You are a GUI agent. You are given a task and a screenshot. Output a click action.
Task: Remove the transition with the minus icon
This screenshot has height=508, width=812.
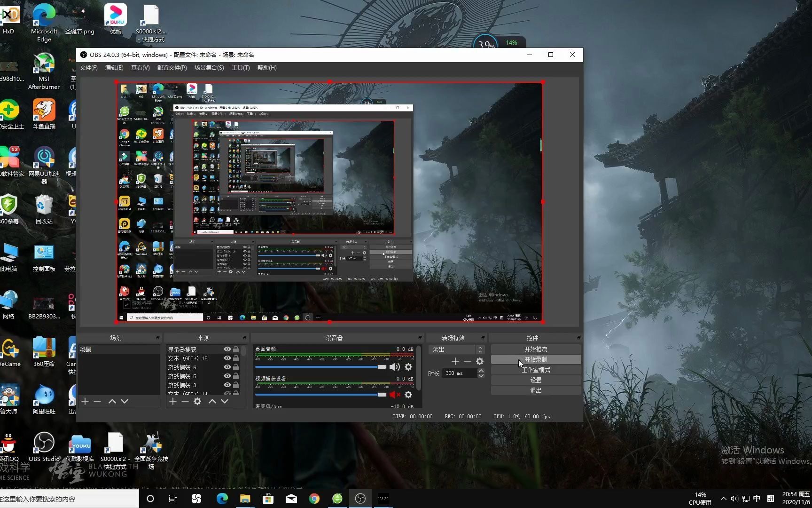467,361
